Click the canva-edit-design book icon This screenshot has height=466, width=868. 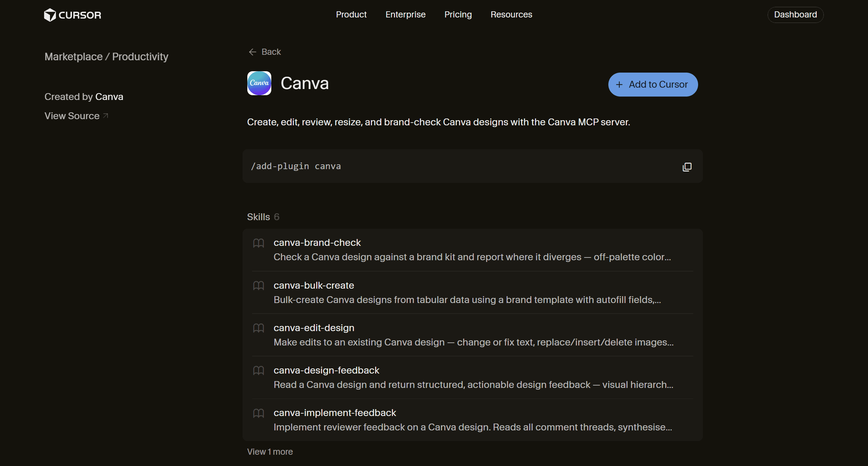tap(259, 328)
